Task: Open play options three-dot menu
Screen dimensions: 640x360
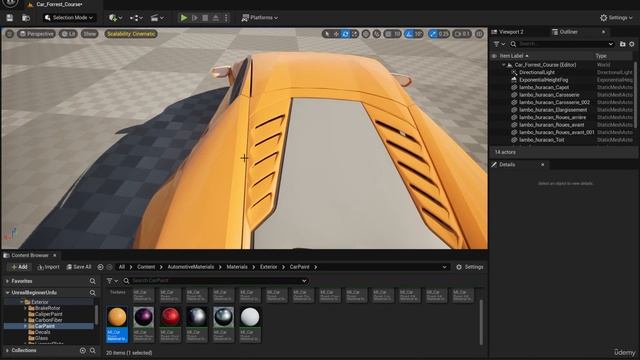Action: [226, 18]
